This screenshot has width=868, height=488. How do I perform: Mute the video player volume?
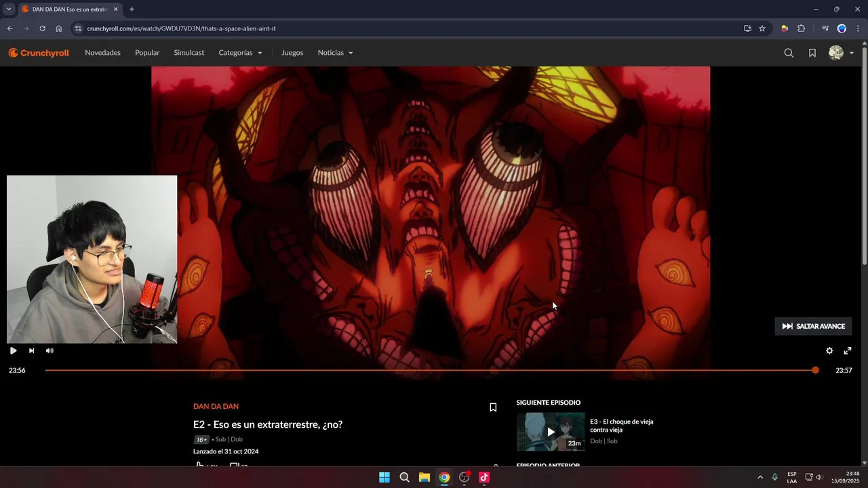point(50,350)
